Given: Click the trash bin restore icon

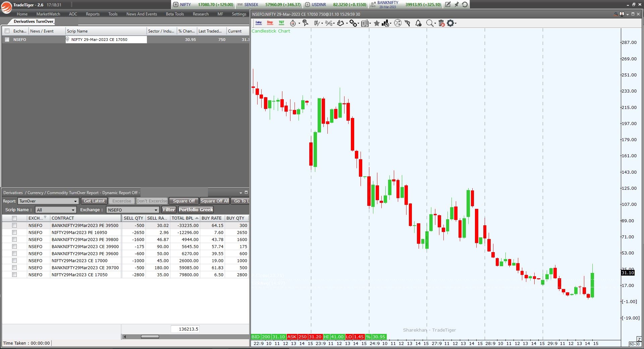Looking at the screenshot, I should 441,23.
